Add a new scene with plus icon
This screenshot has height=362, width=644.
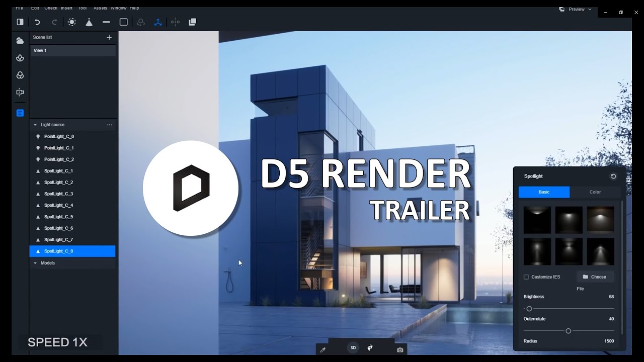click(109, 37)
